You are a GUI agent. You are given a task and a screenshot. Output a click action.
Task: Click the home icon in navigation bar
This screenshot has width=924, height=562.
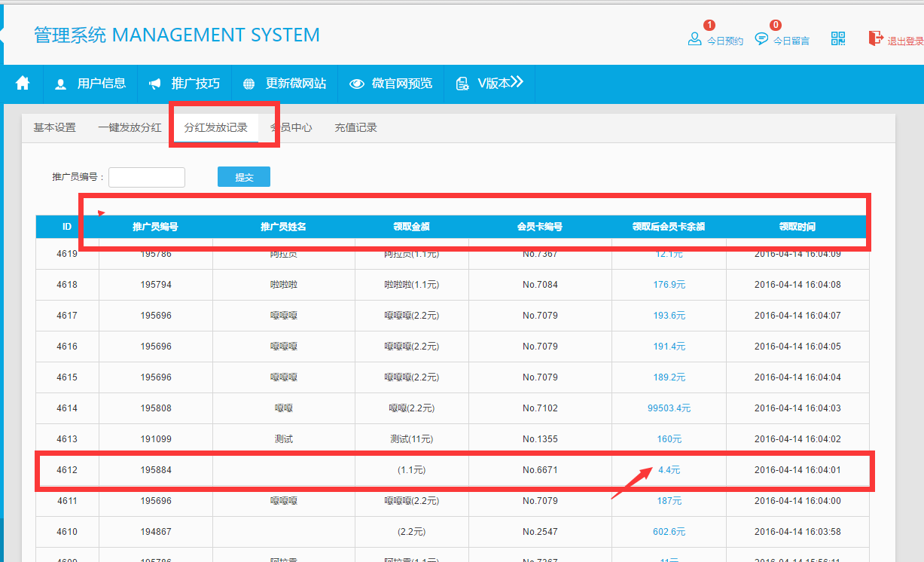23,84
